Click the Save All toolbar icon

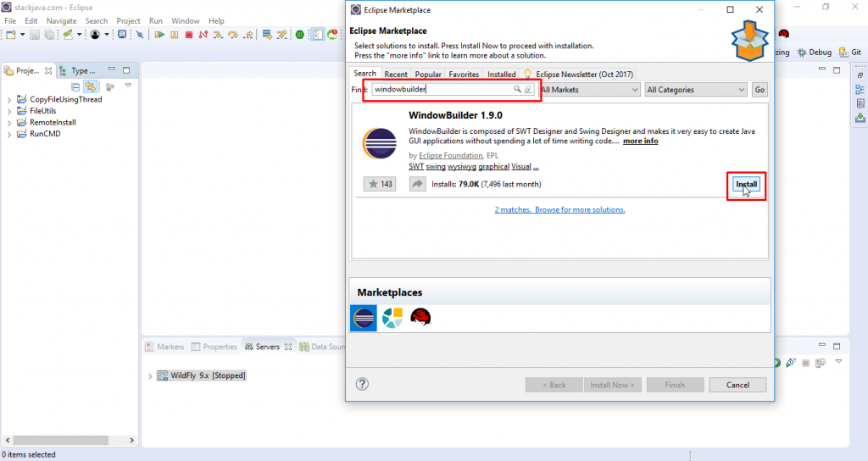coord(49,34)
